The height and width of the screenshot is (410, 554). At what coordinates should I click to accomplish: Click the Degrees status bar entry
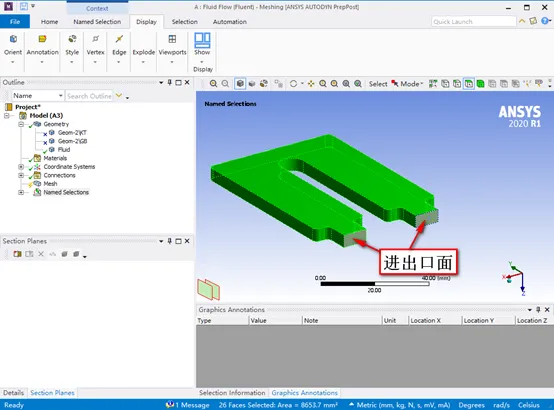pos(471,405)
